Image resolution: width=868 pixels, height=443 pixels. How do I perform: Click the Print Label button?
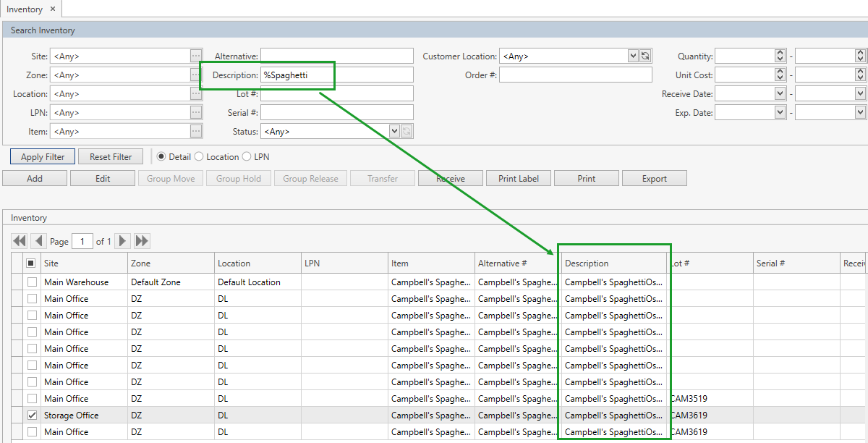point(518,178)
